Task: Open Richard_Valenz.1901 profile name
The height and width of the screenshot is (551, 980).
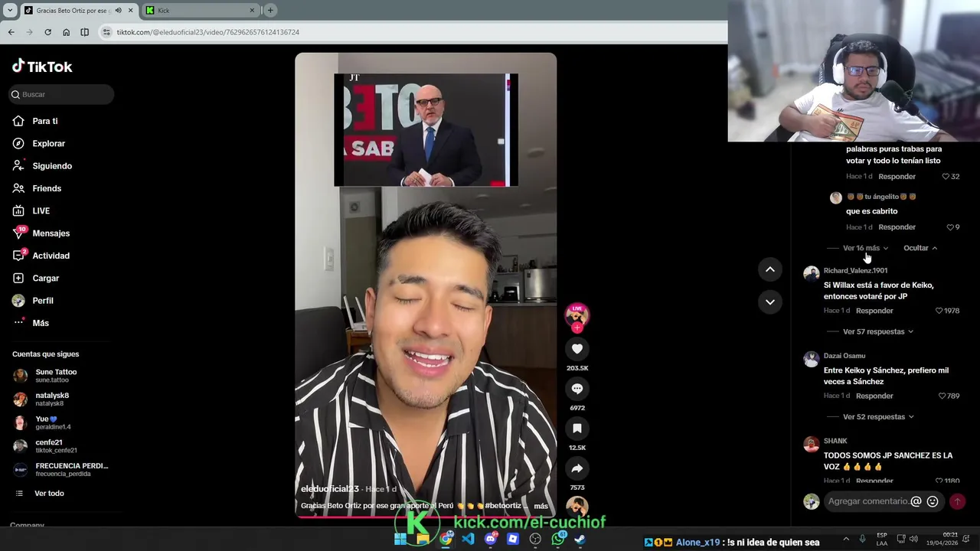Action: (x=855, y=270)
